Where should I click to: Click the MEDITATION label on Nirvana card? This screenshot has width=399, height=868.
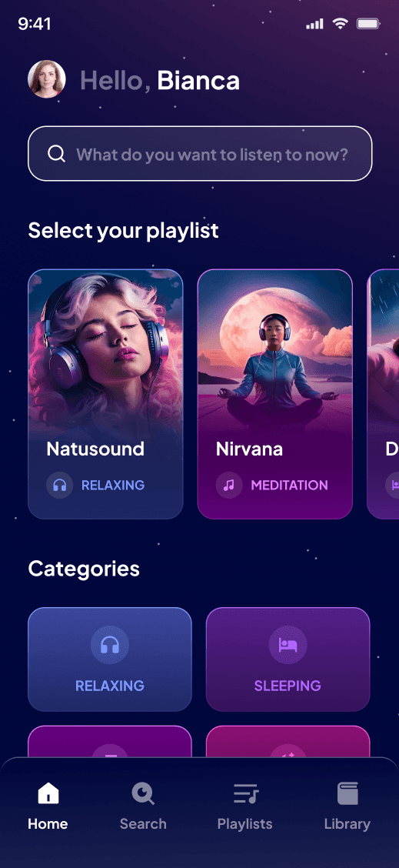point(289,486)
